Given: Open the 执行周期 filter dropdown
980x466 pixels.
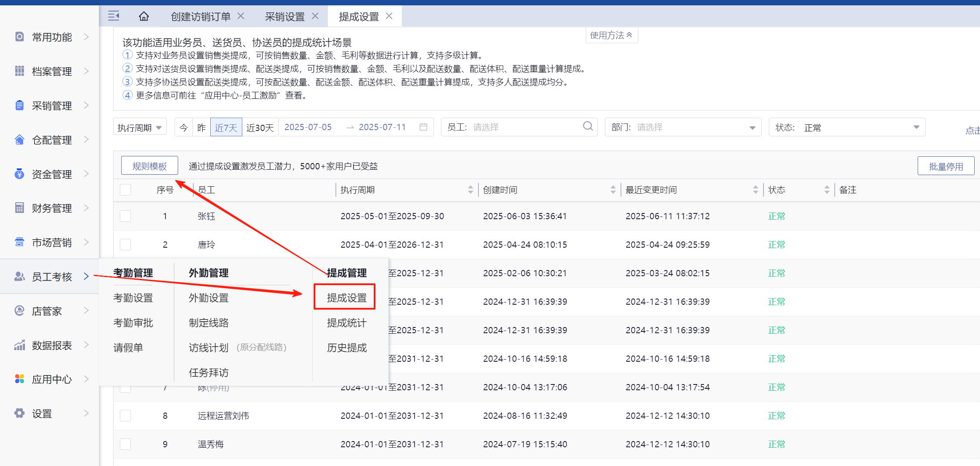Looking at the screenshot, I should 139,127.
